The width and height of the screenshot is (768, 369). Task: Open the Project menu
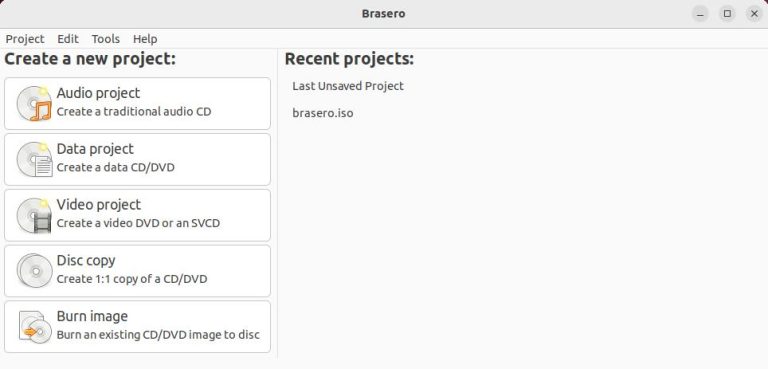point(25,39)
